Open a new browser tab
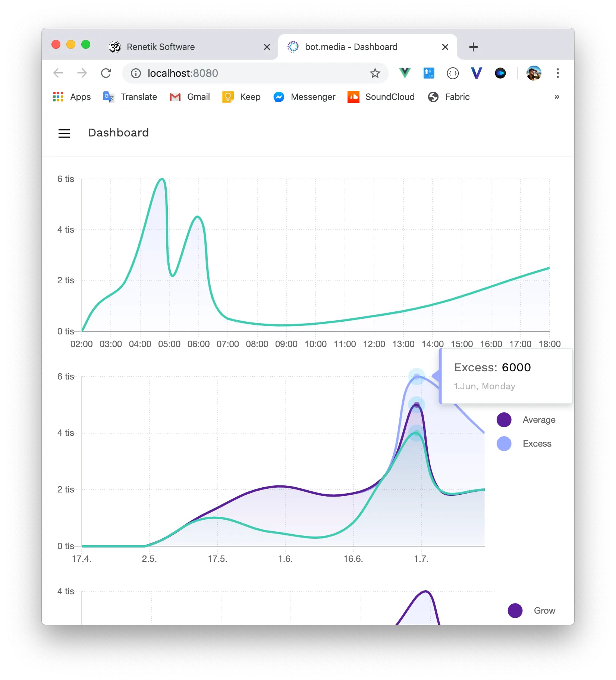 (474, 47)
